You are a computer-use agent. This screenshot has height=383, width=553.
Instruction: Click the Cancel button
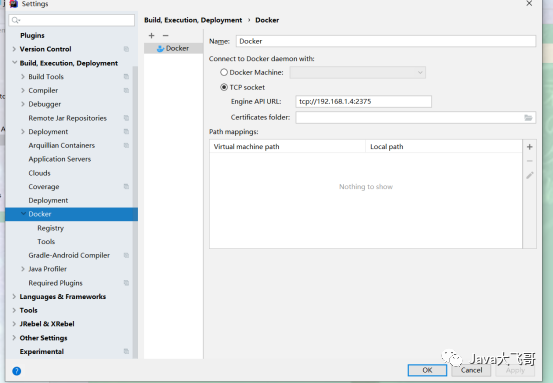pos(471,370)
